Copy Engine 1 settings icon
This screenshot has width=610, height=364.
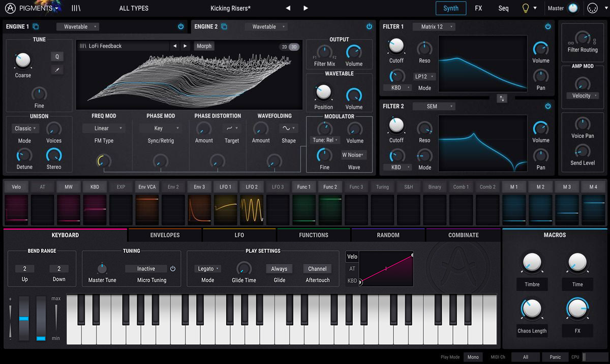pos(36,26)
